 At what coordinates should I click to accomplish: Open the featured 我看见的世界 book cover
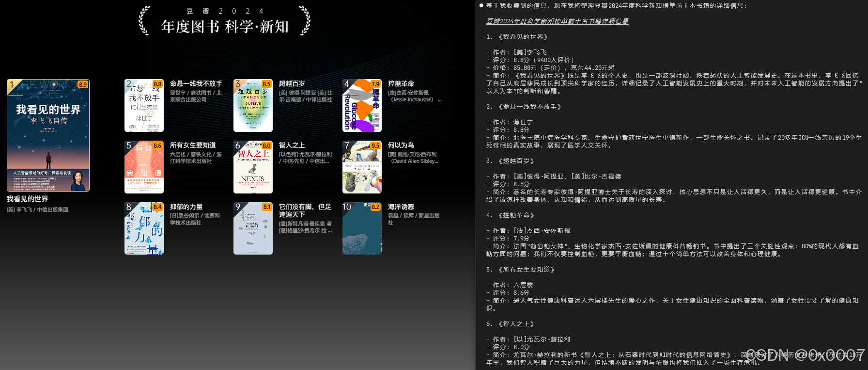click(x=48, y=135)
